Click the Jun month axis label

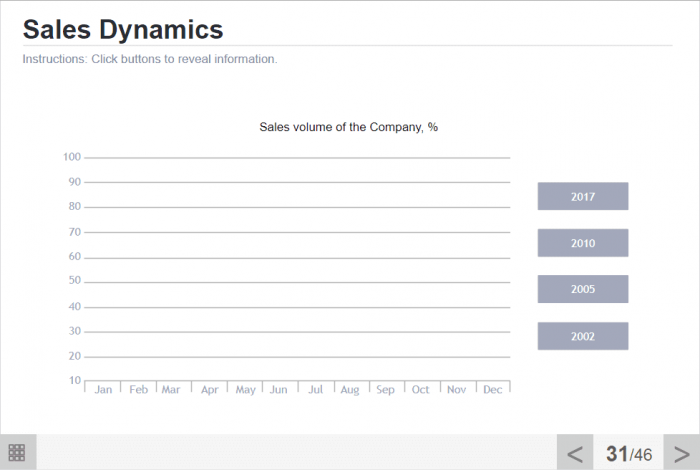pyautogui.click(x=279, y=390)
